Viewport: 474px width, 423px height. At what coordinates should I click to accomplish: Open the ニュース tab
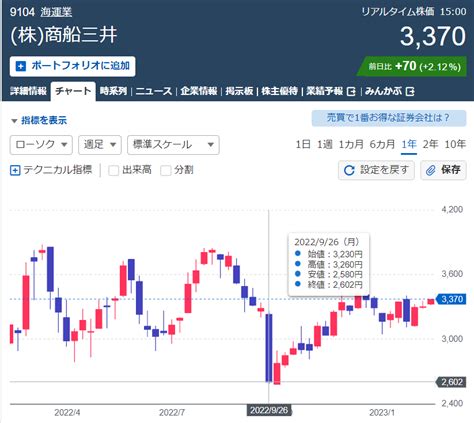point(154,91)
